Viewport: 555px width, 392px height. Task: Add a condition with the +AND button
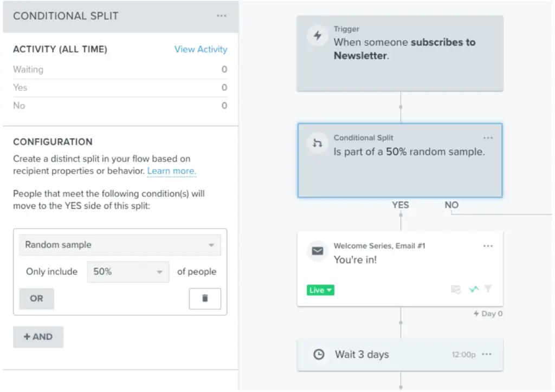38,337
